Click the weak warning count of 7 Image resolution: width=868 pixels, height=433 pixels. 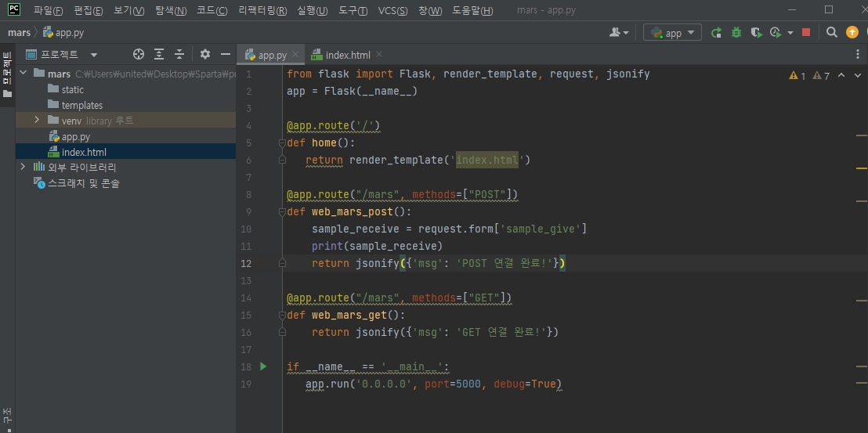(821, 76)
